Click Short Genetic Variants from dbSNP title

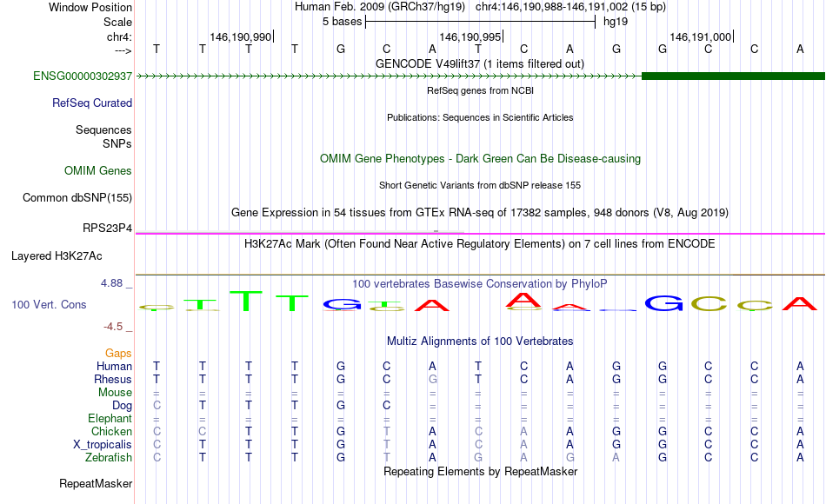point(480,185)
